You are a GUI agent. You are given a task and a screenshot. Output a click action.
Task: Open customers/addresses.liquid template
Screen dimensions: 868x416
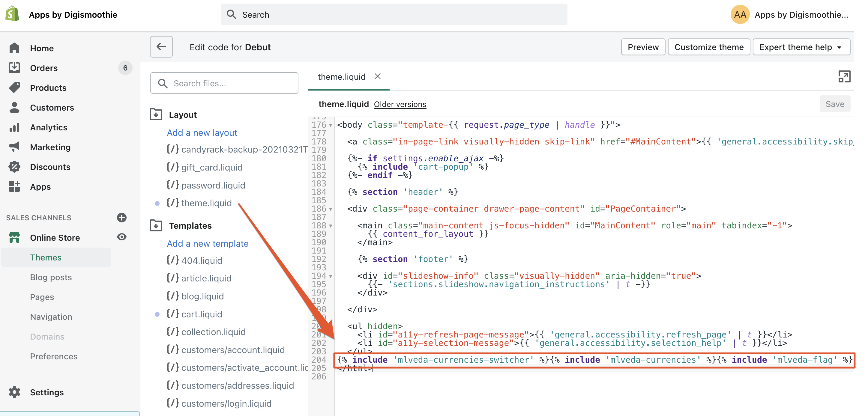[x=230, y=385]
